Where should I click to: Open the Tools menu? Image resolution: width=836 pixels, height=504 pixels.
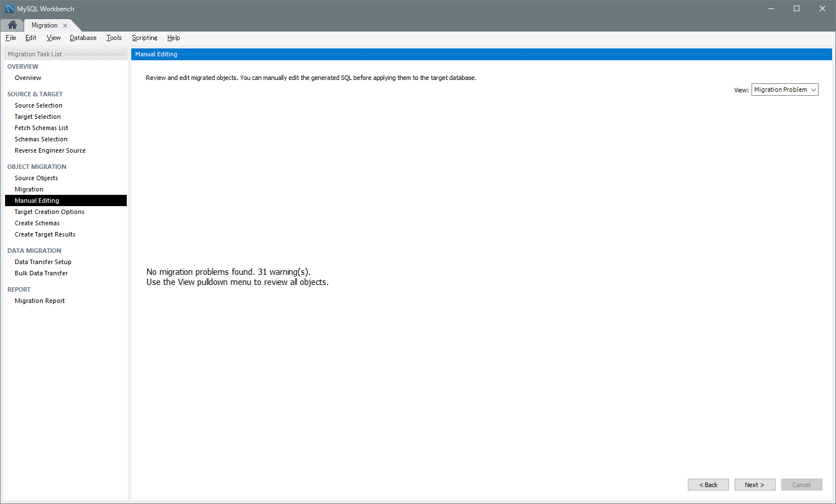coord(114,38)
